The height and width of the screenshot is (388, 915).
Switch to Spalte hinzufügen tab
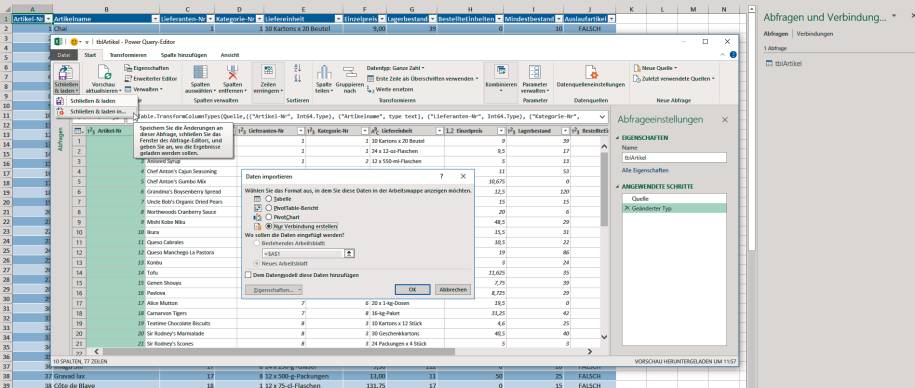[x=184, y=55]
